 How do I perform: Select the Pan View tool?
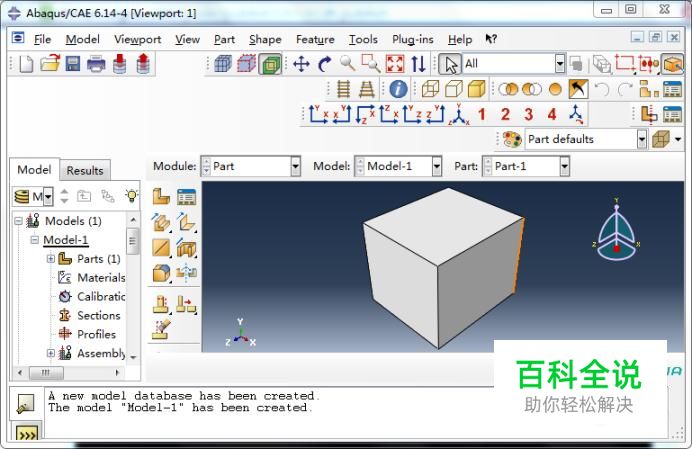[301, 64]
